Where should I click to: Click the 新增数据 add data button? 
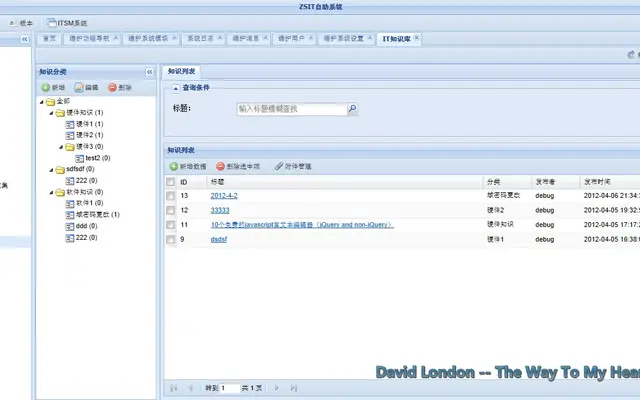pyautogui.click(x=188, y=167)
